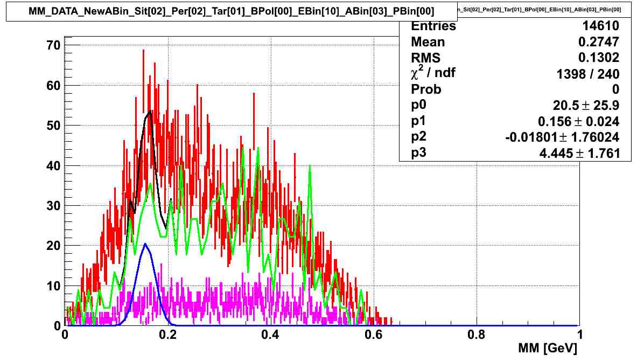This screenshot has height=362, width=644.
Task: Click the Prob row showing 0
Action: (615, 89)
